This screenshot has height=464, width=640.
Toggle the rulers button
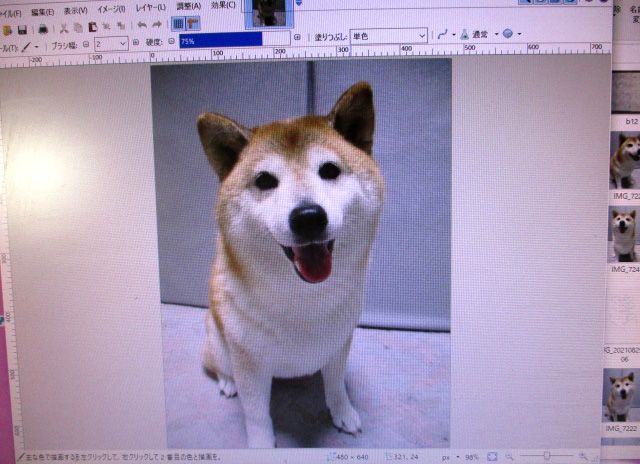(193, 24)
